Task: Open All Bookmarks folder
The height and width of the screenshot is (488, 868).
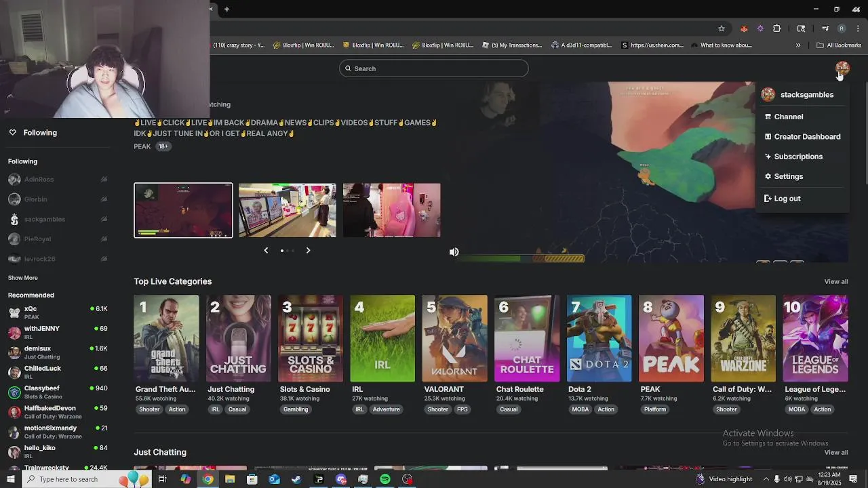Action: [839, 45]
